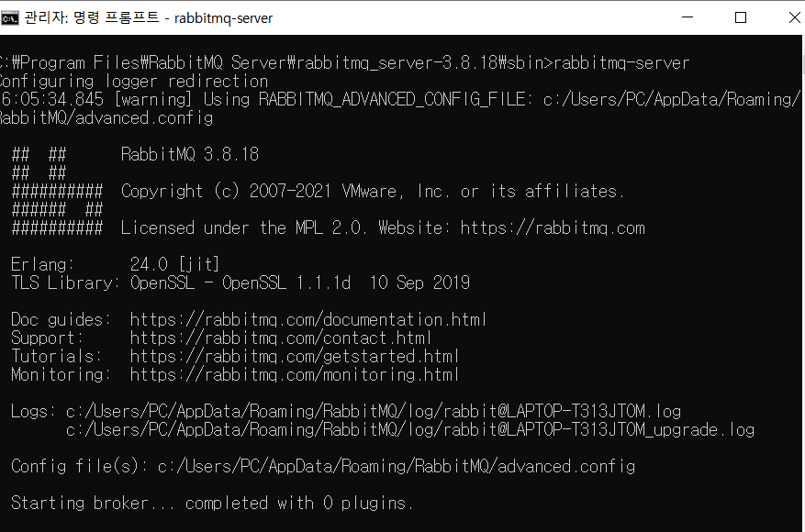The width and height of the screenshot is (805, 532).
Task: Click the https://rabbitmq.com website URL
Action: click(553, 227)
